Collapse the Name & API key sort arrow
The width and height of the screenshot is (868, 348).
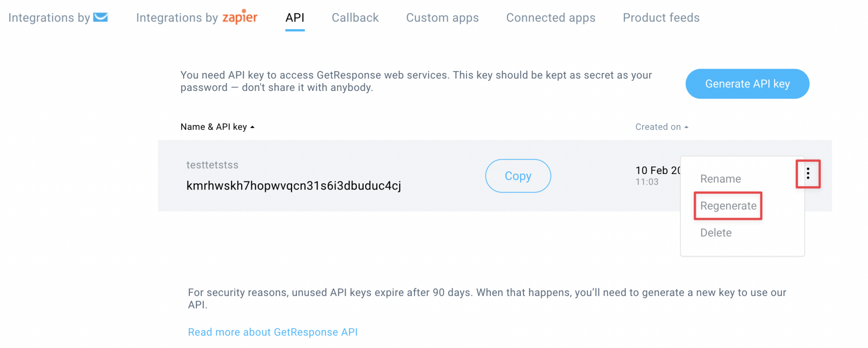click(x=253, y=127)
